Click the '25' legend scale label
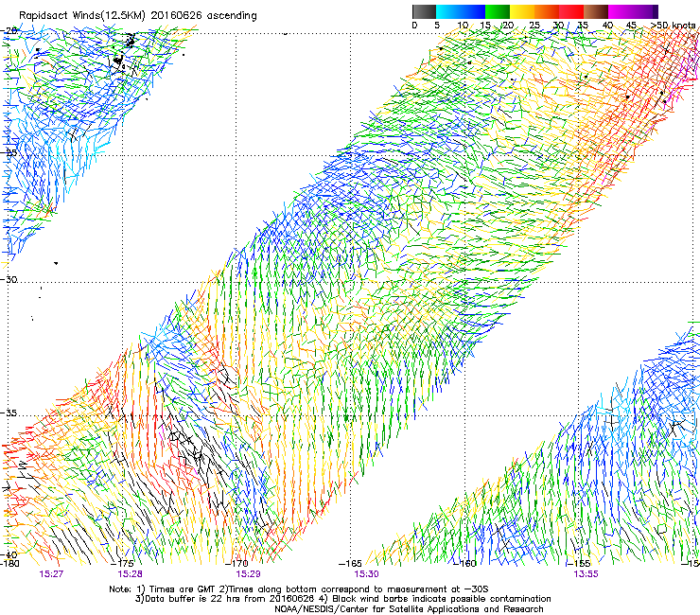The height and width of the screenshot is (615, 700). [534, 26]
